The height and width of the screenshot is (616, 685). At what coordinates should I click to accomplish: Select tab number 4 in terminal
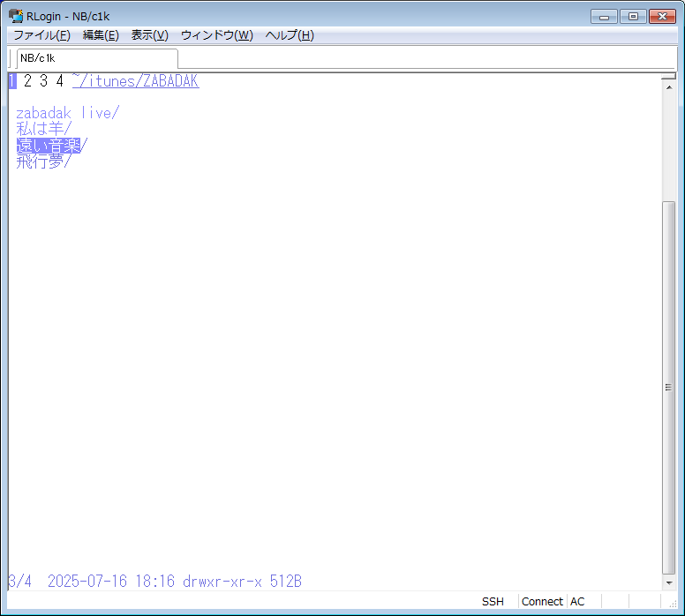click(60, 81)
